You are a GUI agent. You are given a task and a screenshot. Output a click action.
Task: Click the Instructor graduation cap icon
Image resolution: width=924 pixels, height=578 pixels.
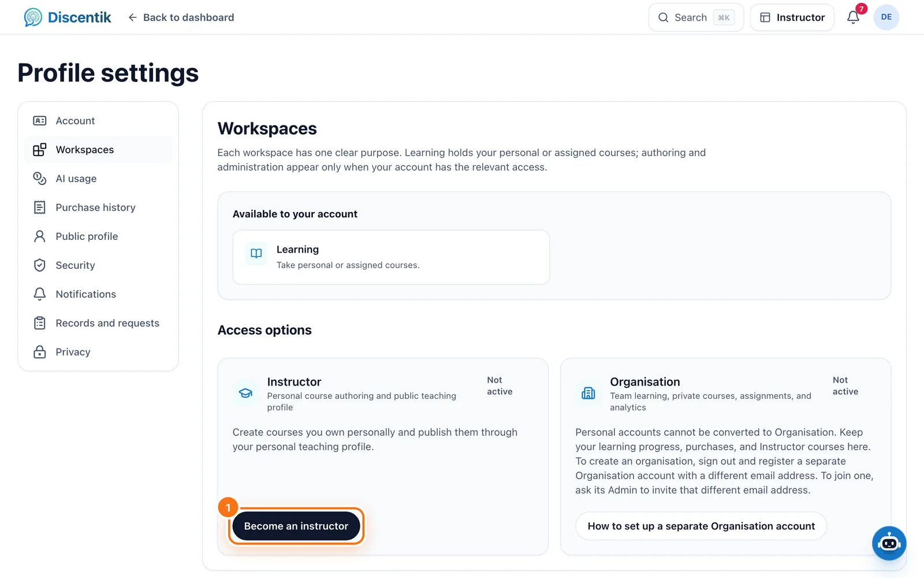[245, 393]
